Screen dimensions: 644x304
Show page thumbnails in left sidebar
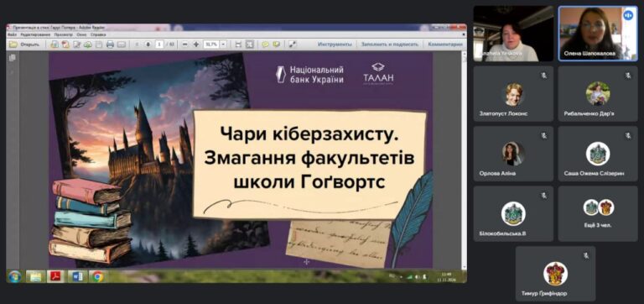point(13,58)
